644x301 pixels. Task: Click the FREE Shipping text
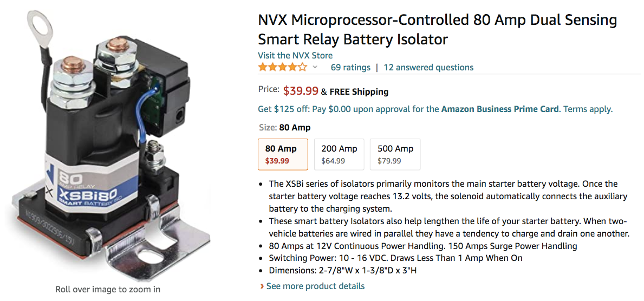359,91
